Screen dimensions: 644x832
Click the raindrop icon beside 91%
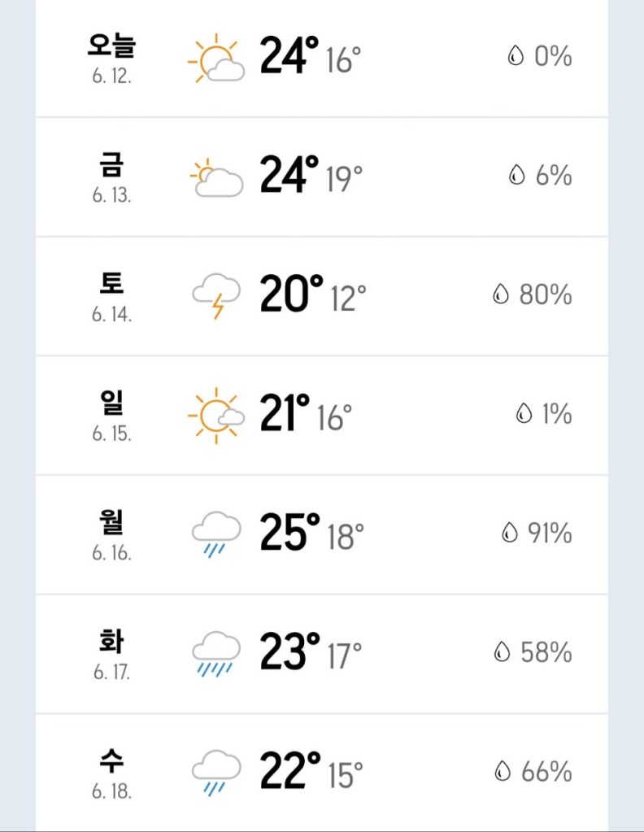(x=510, y=534)
